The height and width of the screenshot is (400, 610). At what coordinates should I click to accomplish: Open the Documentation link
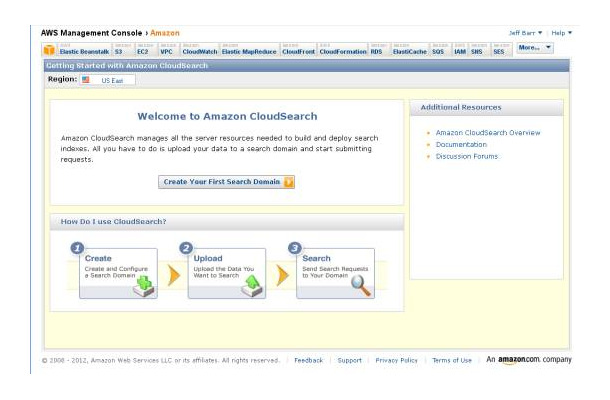[461, 144]
